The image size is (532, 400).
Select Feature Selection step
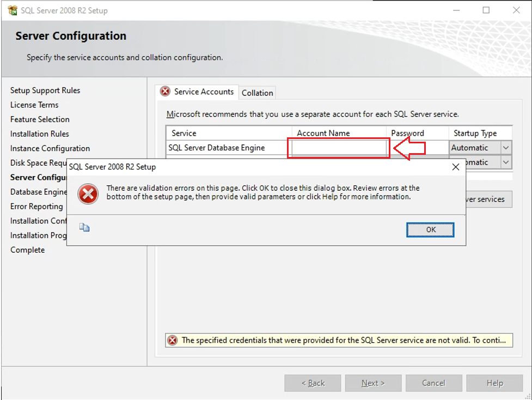40,119
